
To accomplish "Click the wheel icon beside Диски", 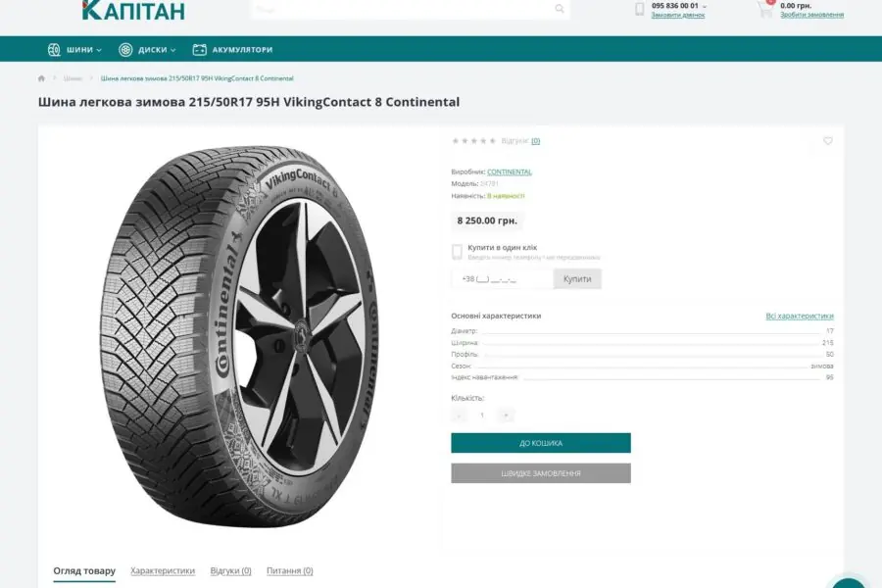I will [125, 50].
